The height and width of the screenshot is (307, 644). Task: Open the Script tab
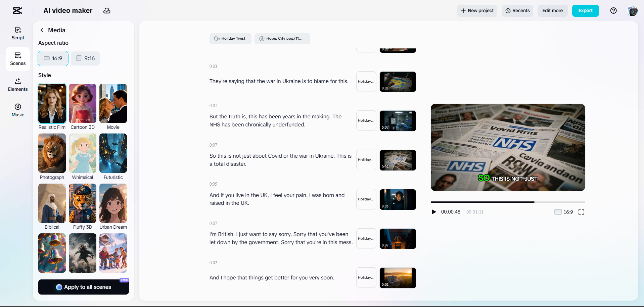[x=18, y=33]
